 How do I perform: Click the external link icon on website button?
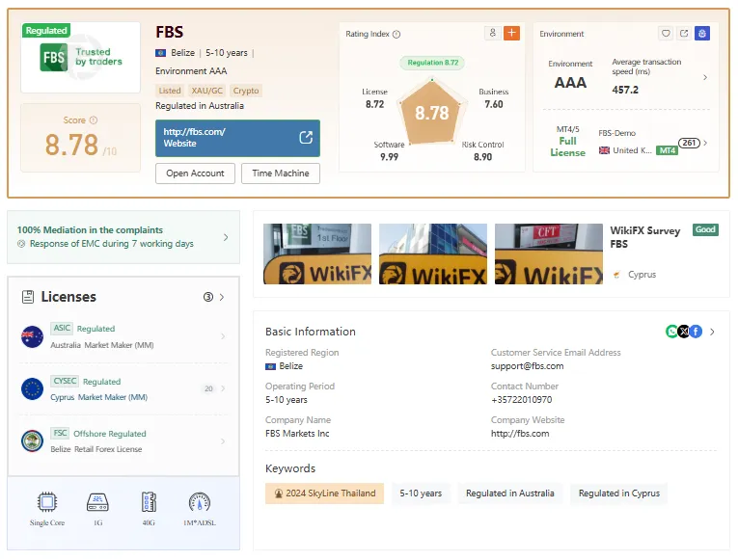pyautogui.click(x=306, y=137)
